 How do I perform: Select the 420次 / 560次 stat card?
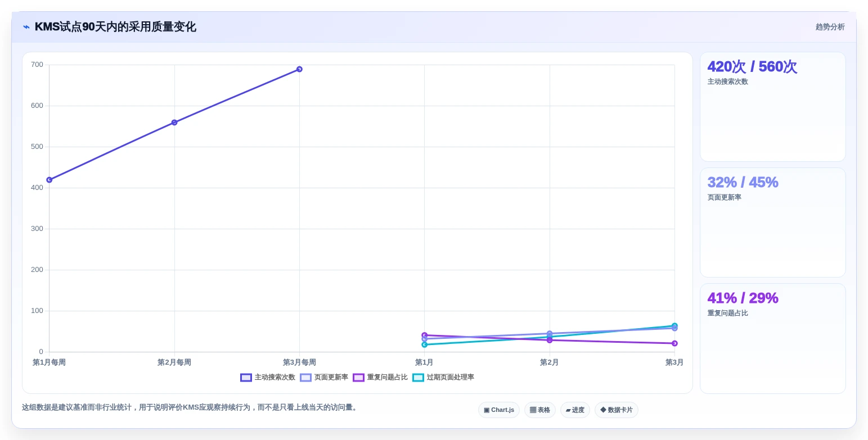coord(773,107)
